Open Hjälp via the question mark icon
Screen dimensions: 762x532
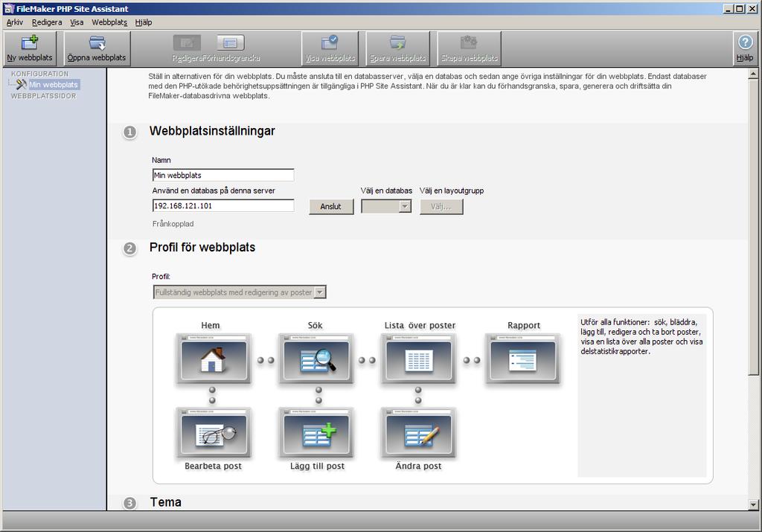(745, 42)
